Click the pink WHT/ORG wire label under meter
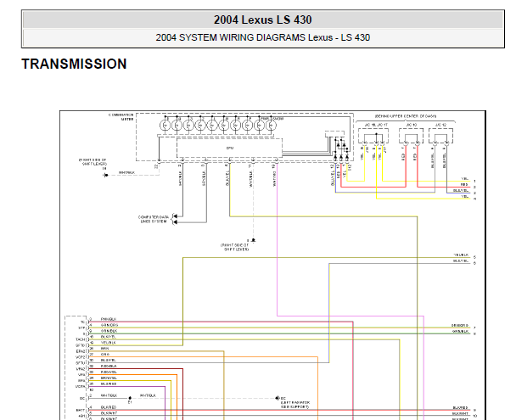This screenshot has width=516, height=420. (x=274, y=179)
